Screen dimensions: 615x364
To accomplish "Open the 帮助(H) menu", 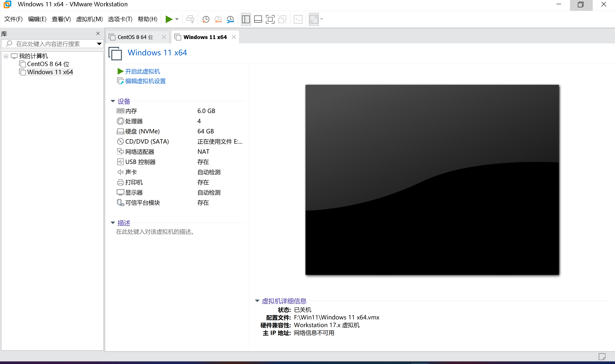I will (x=147, y=19).
